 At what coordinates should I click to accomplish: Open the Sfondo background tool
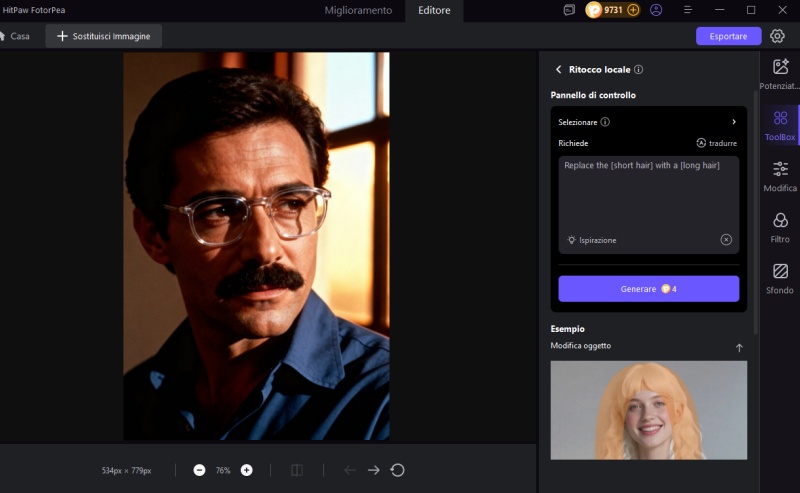click(780, 278)
